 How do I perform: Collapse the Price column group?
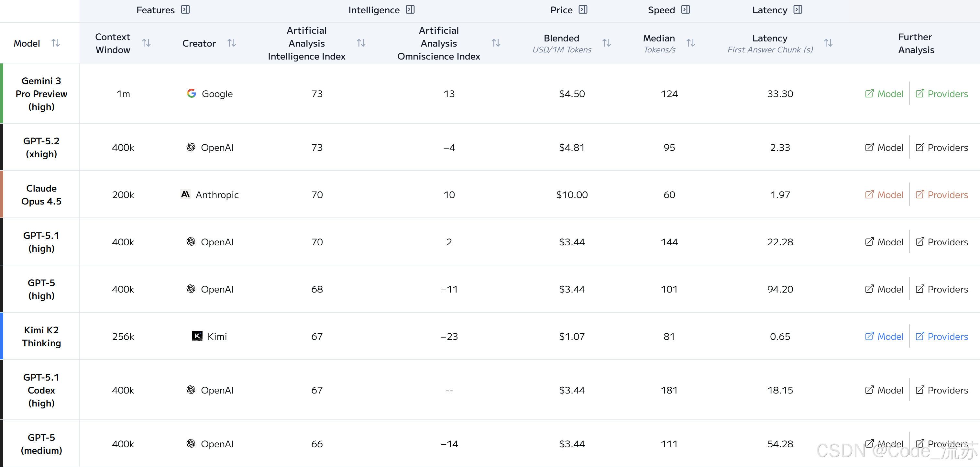point(583,9)
